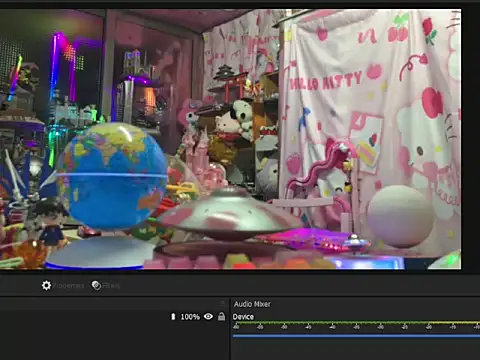Image resolution: width=480 pixels, height=360 pixels.
Task: Open source Properties via gear icon
Action: click(x=46, y=285)
